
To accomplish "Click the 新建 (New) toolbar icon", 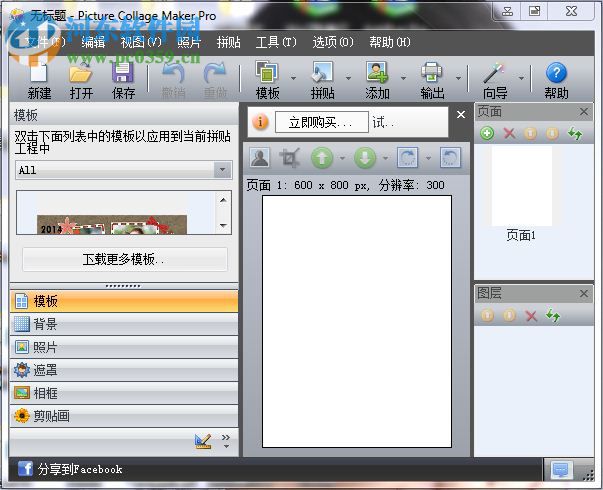I will [x=38, y=72].
